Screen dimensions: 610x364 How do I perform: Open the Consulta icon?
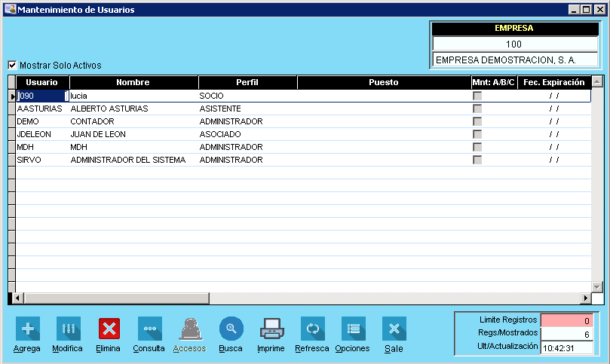click(149, 329)
